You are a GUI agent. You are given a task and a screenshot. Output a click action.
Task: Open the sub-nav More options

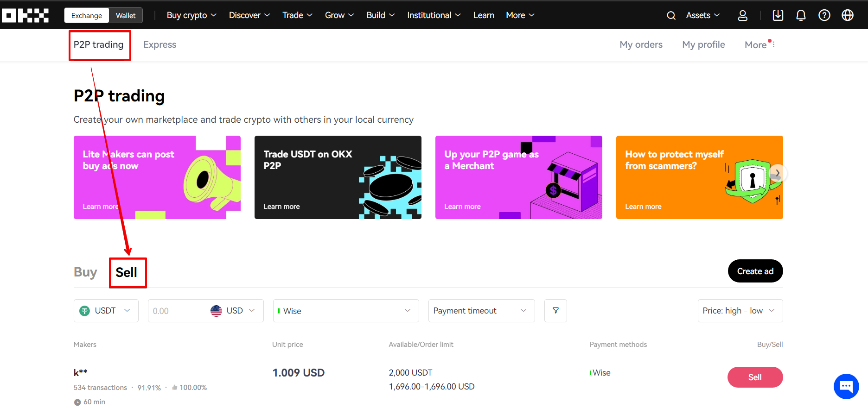point(759,44)
